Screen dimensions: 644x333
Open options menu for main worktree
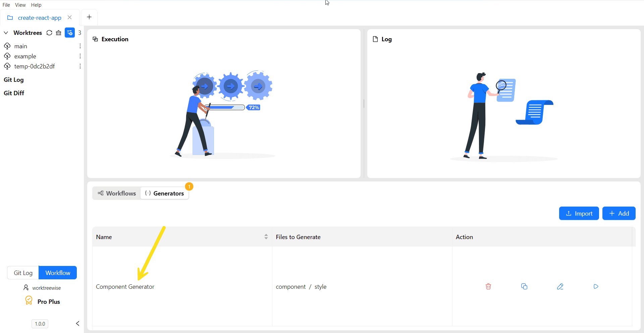[80, 46]
